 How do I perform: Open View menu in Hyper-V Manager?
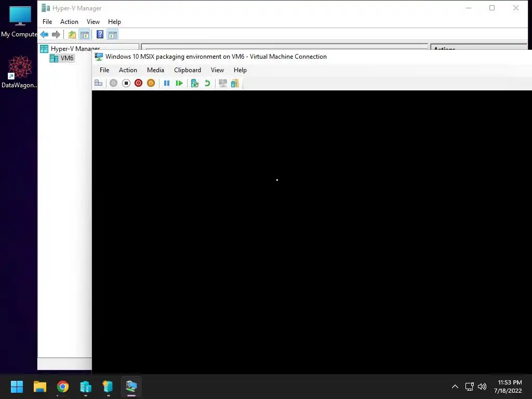click(93, 22)
